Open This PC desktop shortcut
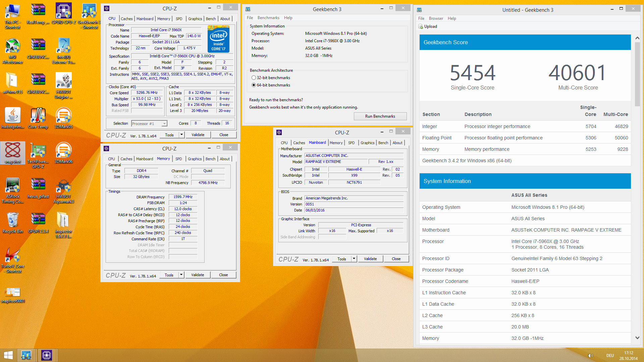Image resolution: width=644 pixels, height=362 pixels. point(12,16)
